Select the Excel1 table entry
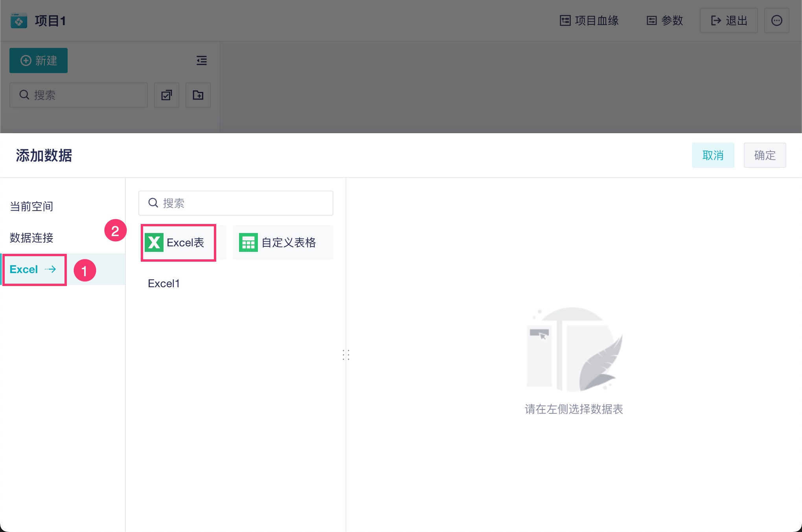The image size is (802, 532). (x=164, y=284)
